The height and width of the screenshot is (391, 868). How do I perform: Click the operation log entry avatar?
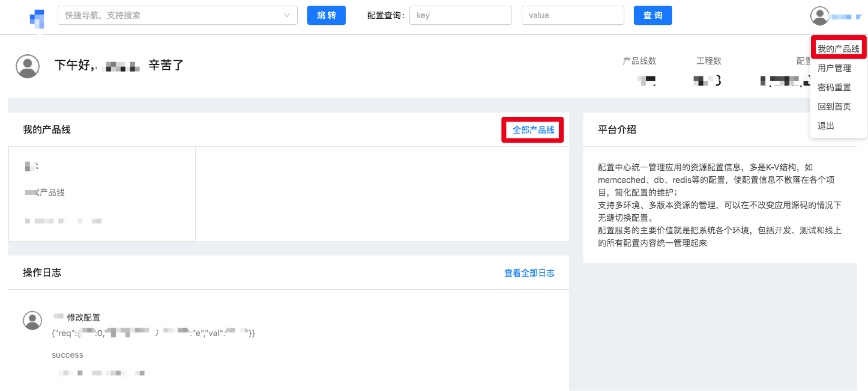[x=33, y=321]
